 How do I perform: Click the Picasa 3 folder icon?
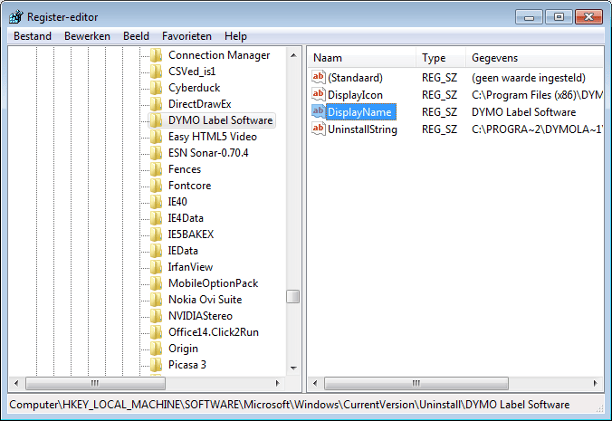156,365
